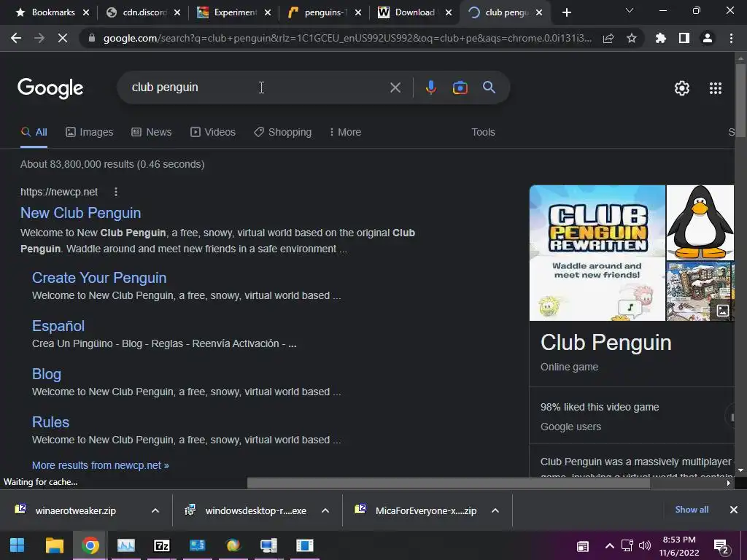Image resolution: width=747 pixels, height=560 pixels.
Task: Open Windows Start button
Action: (18, 545)
